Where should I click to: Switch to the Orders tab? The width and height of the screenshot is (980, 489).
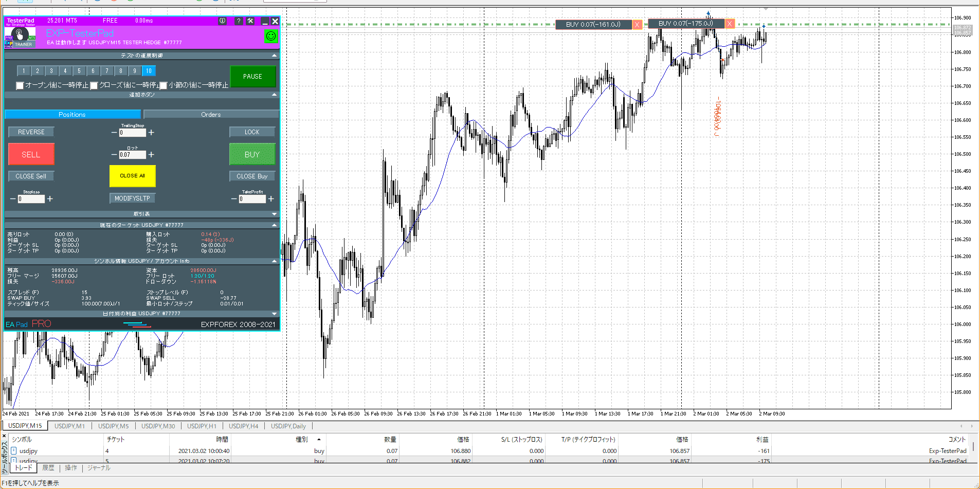coord(211,115)
